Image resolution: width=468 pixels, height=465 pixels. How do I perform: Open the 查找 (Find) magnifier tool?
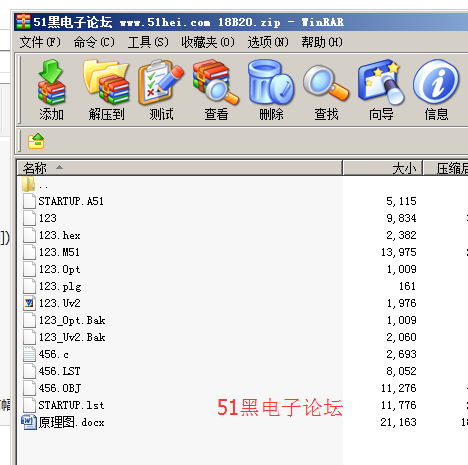pos(326,90)
